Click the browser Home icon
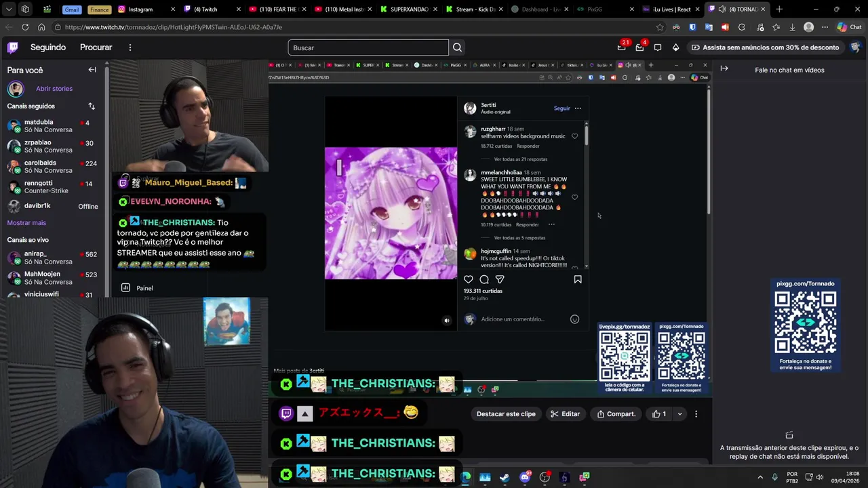Viewport: 868px width, 488px height. 41,27
